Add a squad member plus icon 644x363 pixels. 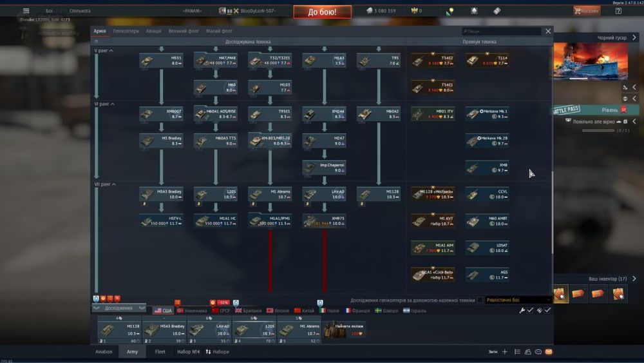[505, 352]
